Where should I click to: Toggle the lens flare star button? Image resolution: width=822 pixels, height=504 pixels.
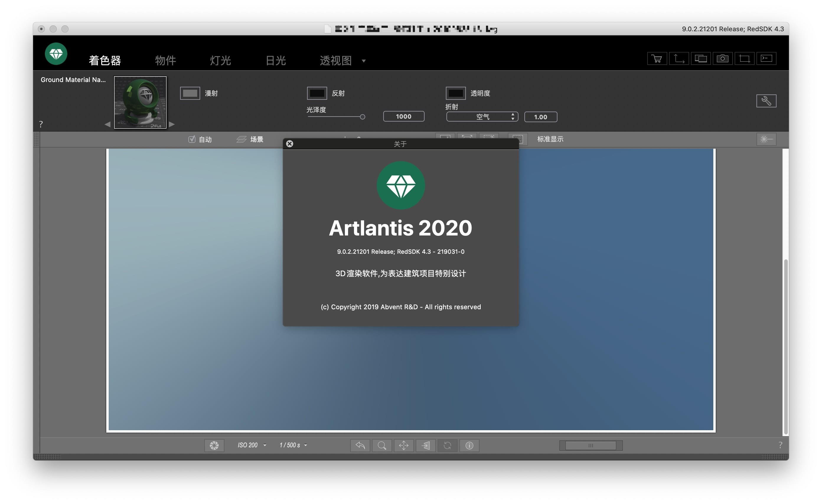pyautogui.click(x=766, y=139)
